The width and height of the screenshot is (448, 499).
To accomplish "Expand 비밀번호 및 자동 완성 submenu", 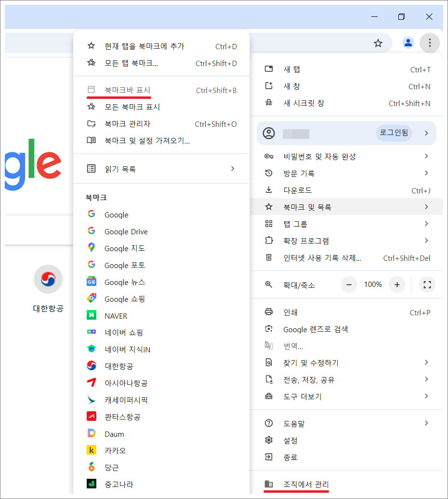I will (x=346, y=156).
